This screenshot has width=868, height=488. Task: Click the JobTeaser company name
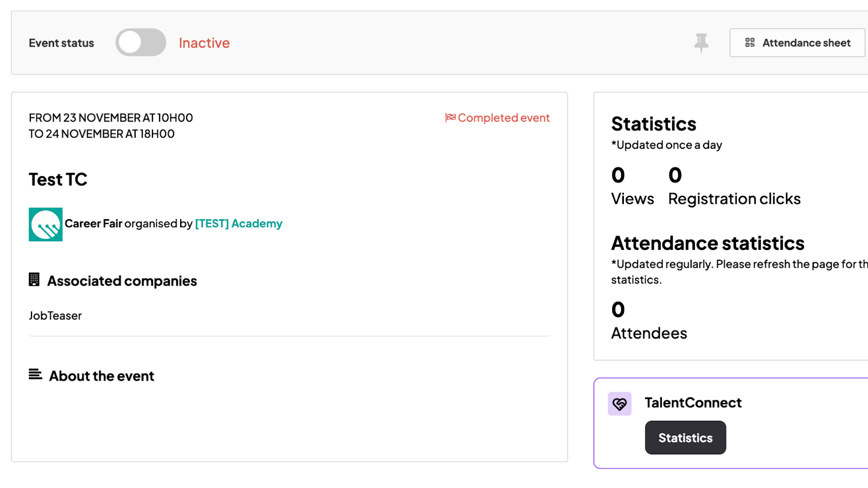coord(55,316)
